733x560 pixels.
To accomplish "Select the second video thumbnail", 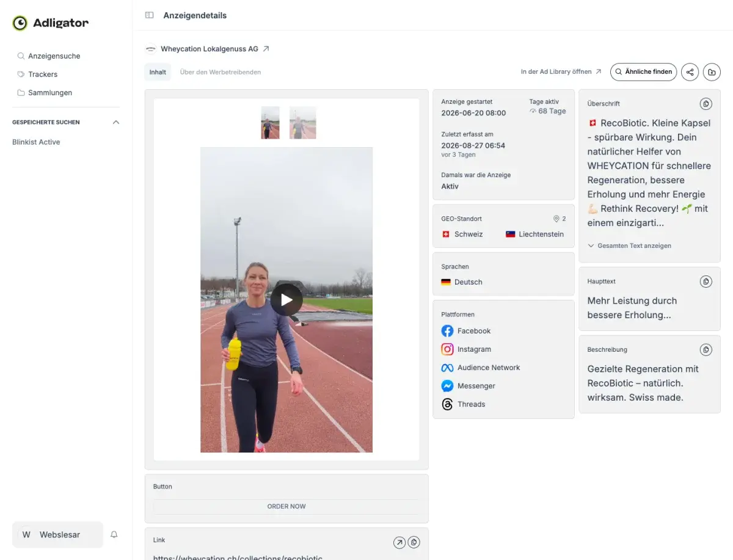I will click(x=303, y=123).
